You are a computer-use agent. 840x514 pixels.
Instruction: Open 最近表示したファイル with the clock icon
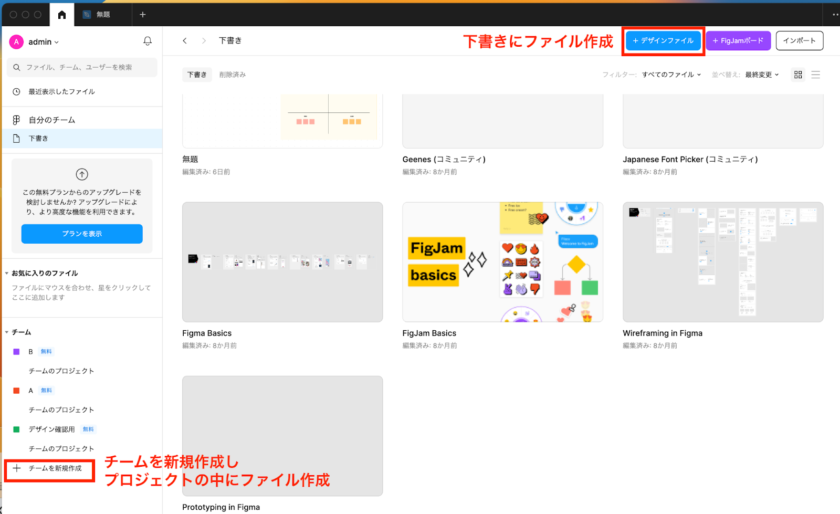[x=16, y=92]
